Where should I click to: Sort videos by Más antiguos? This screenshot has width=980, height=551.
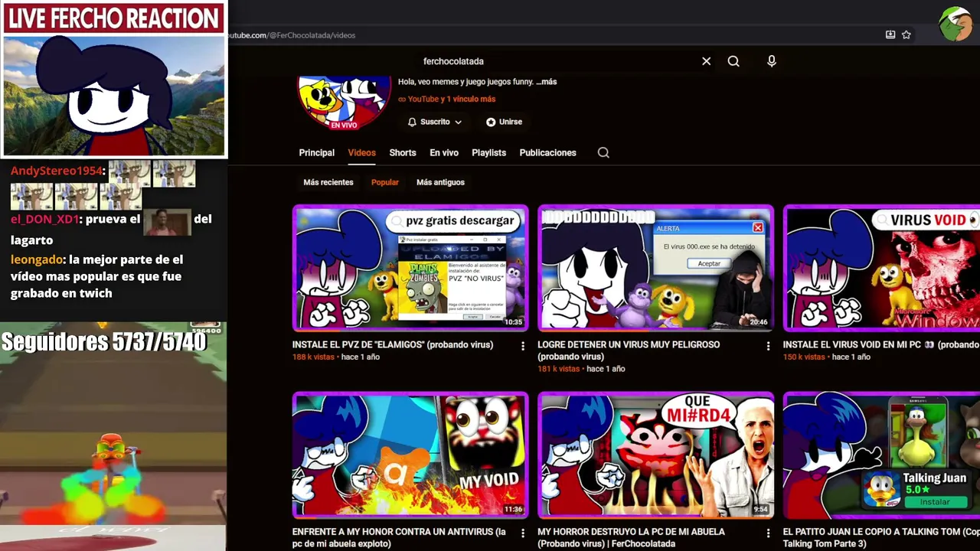point(440,182)
